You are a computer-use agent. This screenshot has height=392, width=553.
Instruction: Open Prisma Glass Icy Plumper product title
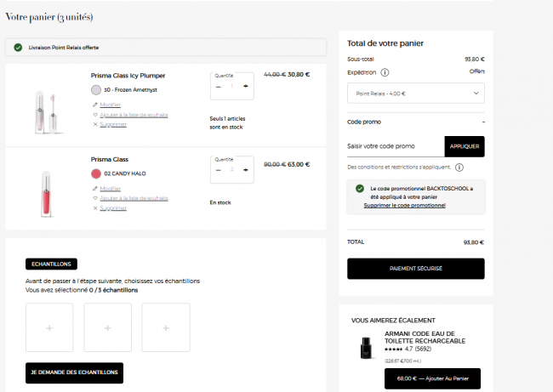pos(128,76)
